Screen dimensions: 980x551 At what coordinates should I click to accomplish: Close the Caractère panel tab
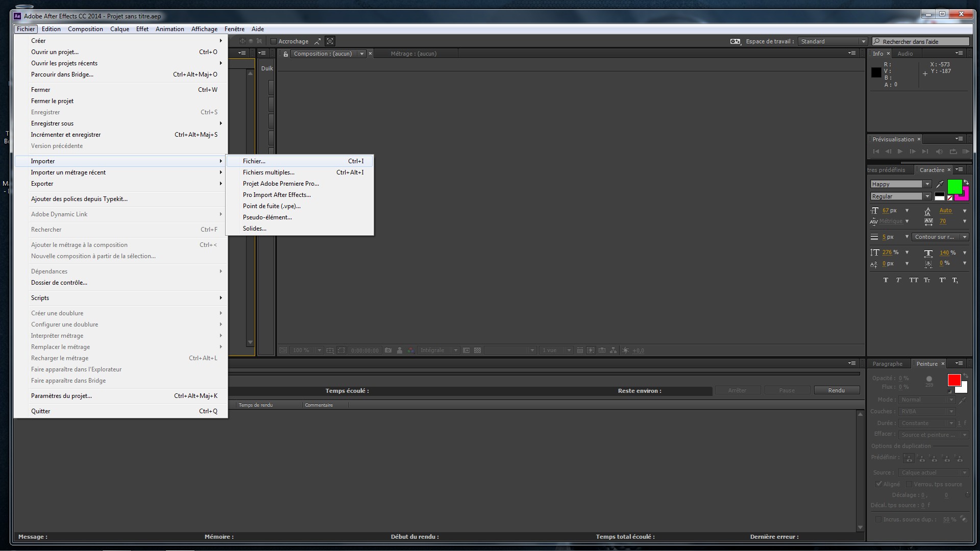(x=949, y=170)
